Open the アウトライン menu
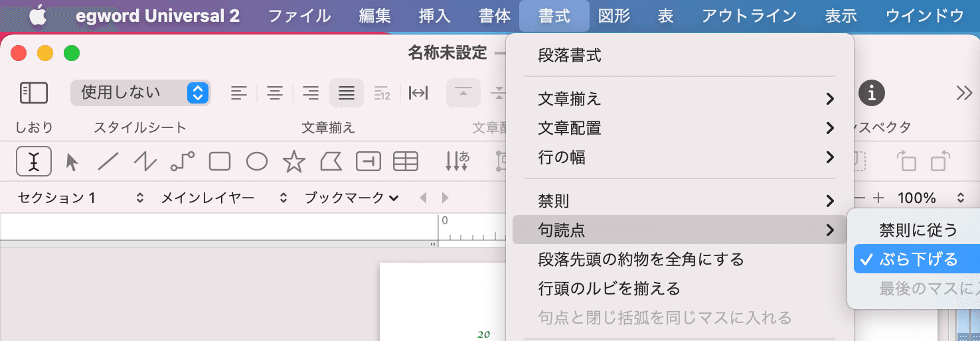Viewport: 980px width, 341px height. tap(750, 16)
